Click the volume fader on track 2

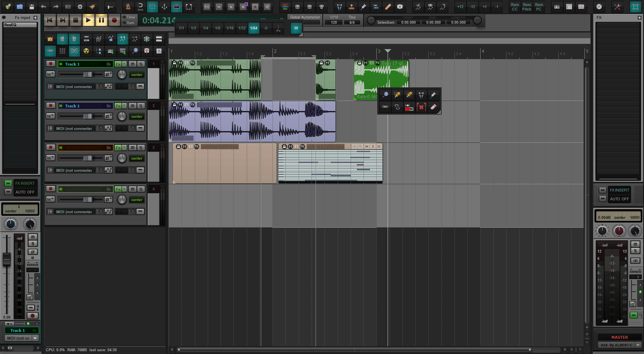pyautogui.click(x=87, y=116)
